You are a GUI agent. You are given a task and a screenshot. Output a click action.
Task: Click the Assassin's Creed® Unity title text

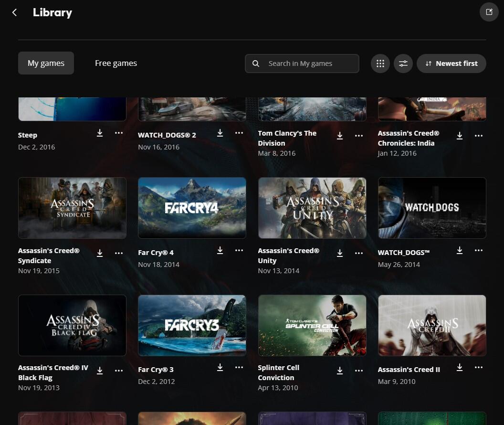pyautogui.click(x=288, y=255)
